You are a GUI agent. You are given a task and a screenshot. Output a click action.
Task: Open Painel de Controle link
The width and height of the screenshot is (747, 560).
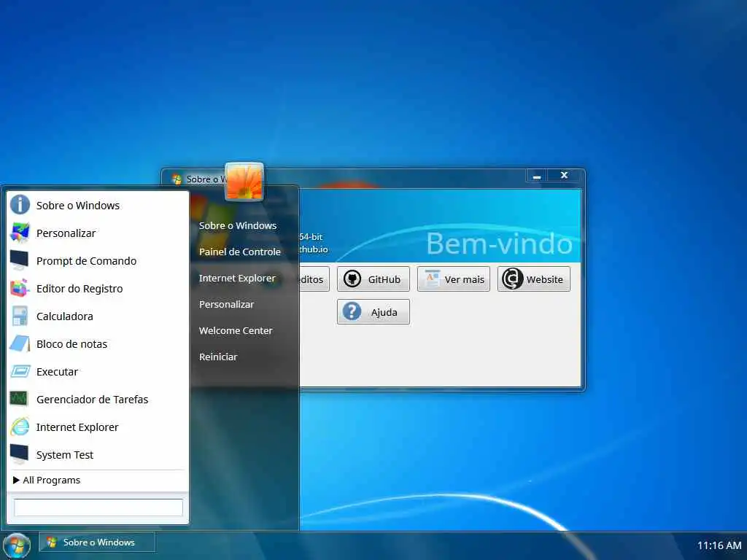tap(239, 252)
